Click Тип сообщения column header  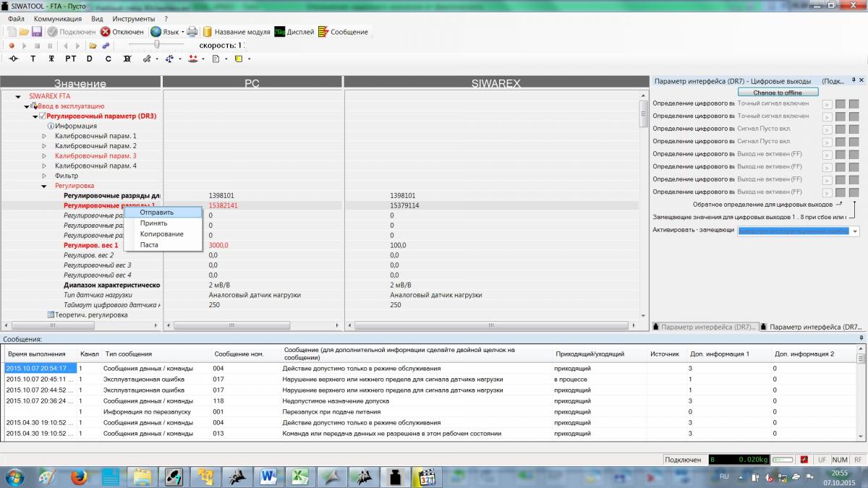point(156,354)
